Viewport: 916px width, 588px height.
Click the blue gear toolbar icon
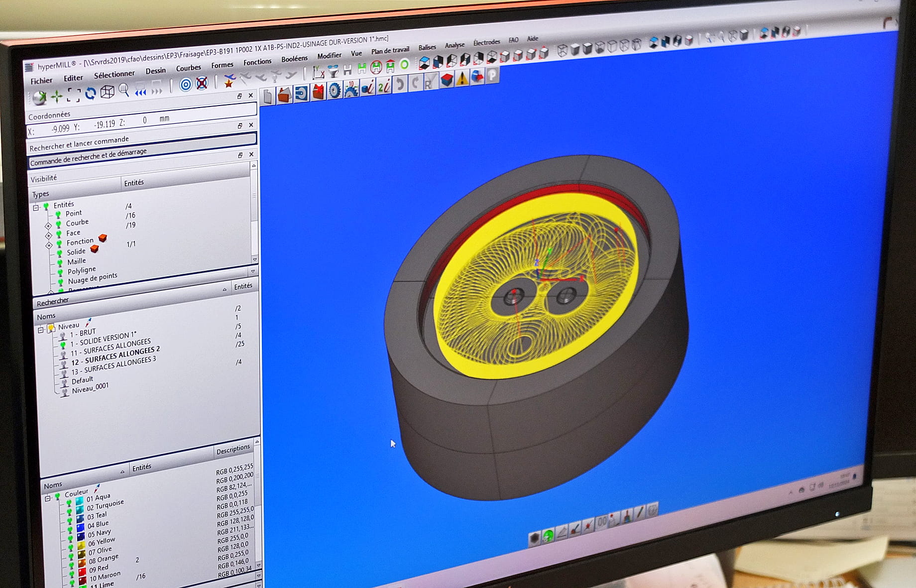pos(335,90)
